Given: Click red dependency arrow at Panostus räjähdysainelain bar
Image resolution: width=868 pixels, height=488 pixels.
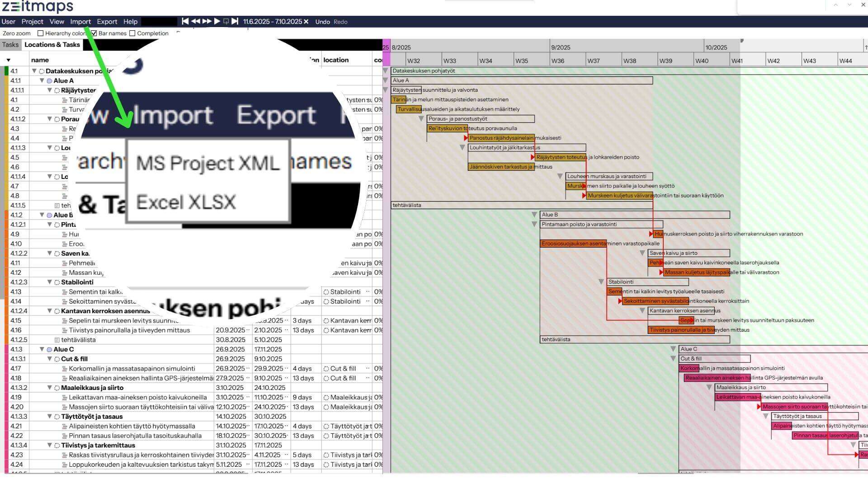Looking at the screenshot, I should 466,138.
